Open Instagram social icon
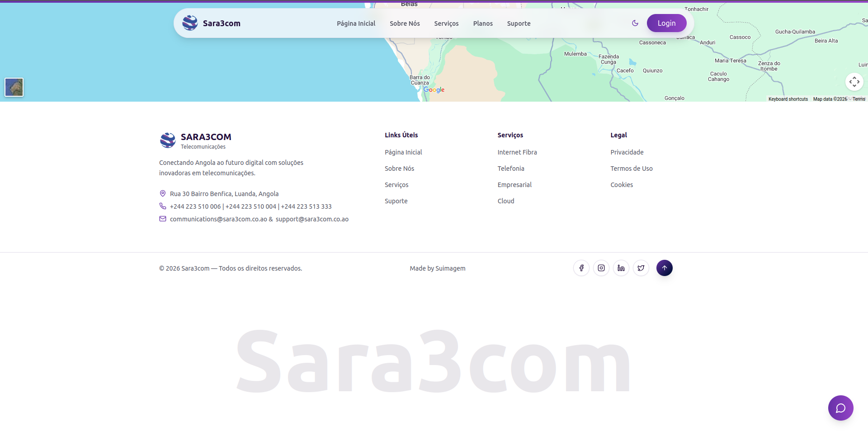The image size is (868, 431). tap(601, 268)
